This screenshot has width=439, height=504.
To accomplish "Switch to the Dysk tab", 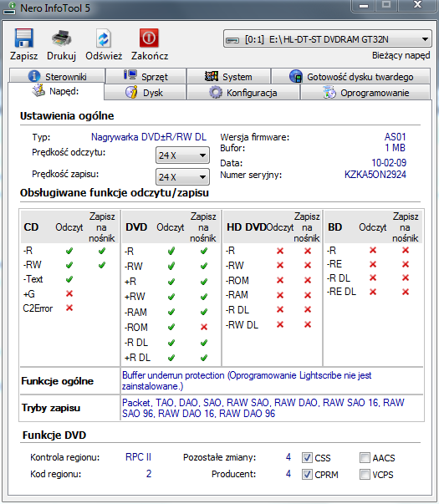I will pyautogui.click(x=145, y=93).
